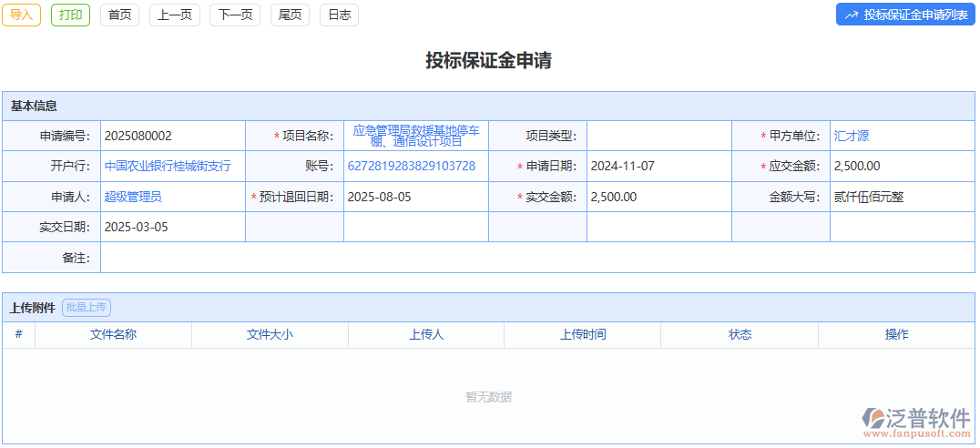Viewport: 980px width, 448px height.
Task: Click the 打印 button
Action: 71,15
